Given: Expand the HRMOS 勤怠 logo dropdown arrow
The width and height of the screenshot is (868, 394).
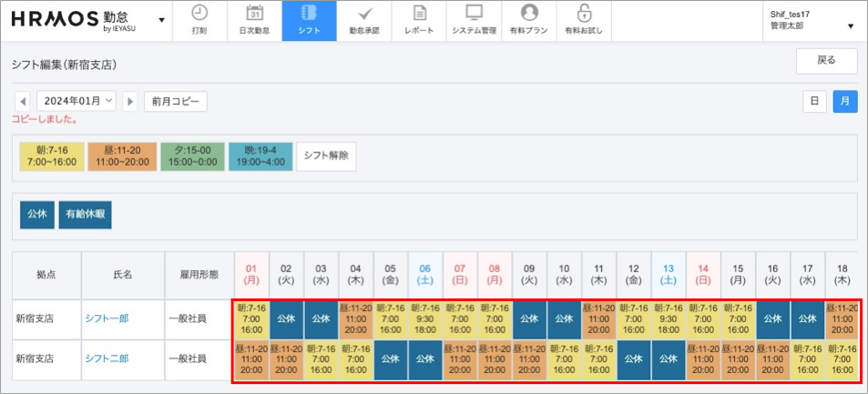Looking at the screenshot, I should 161,20.
